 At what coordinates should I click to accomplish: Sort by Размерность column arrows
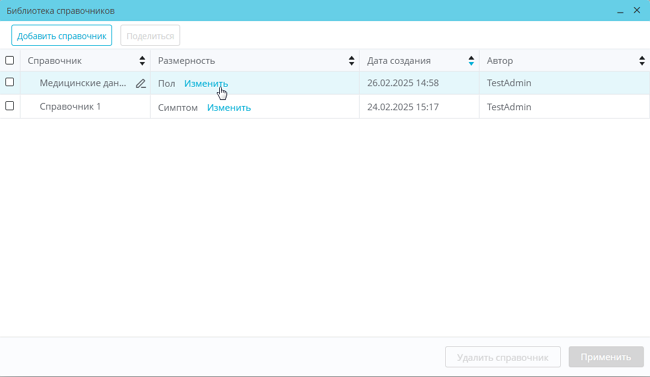(352, 61)
